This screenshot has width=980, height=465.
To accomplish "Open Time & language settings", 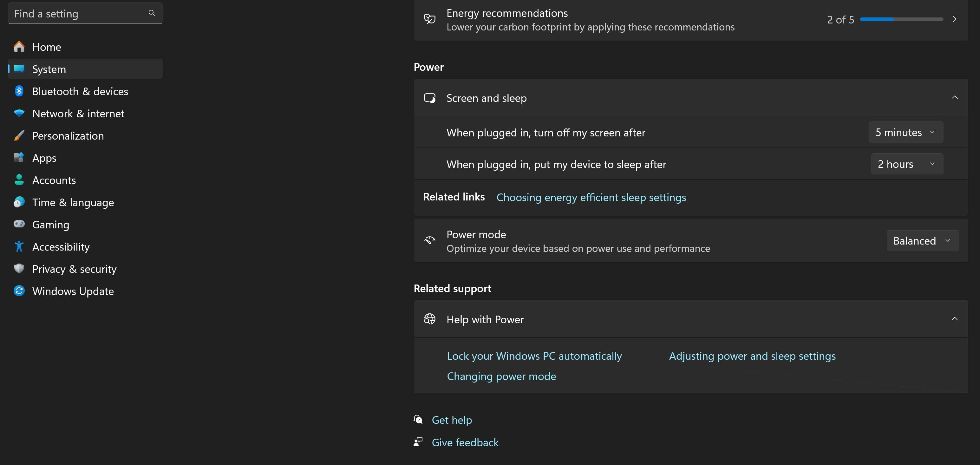I will tap(73, 202).
